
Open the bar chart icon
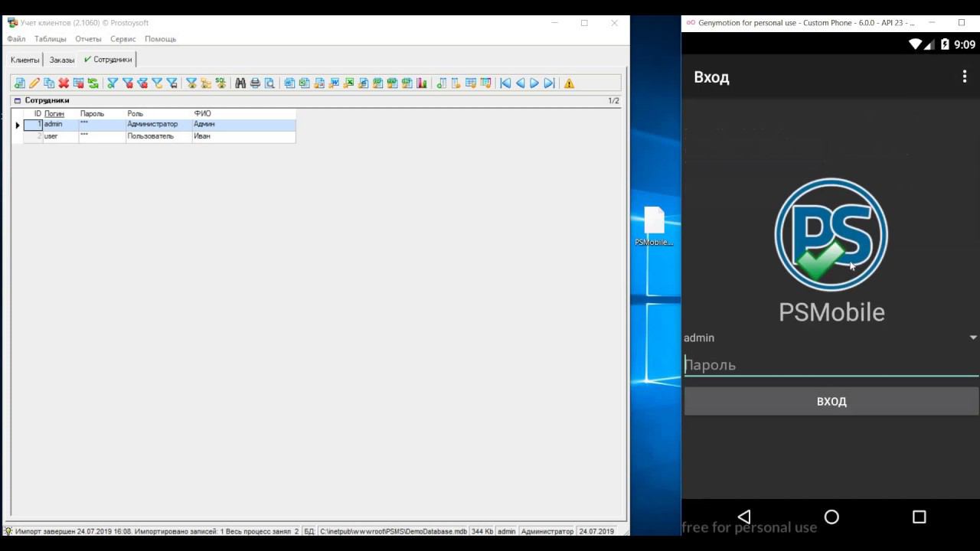click(x=421, y=83)
